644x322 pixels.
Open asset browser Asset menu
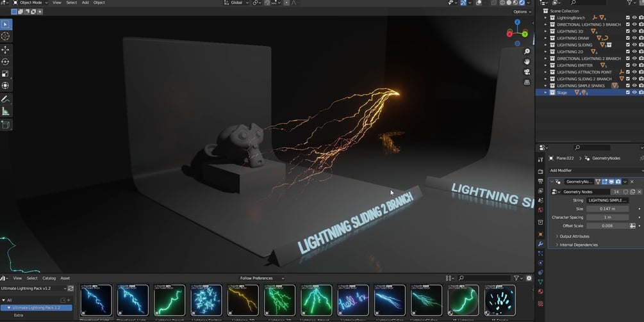pos(65,278)
